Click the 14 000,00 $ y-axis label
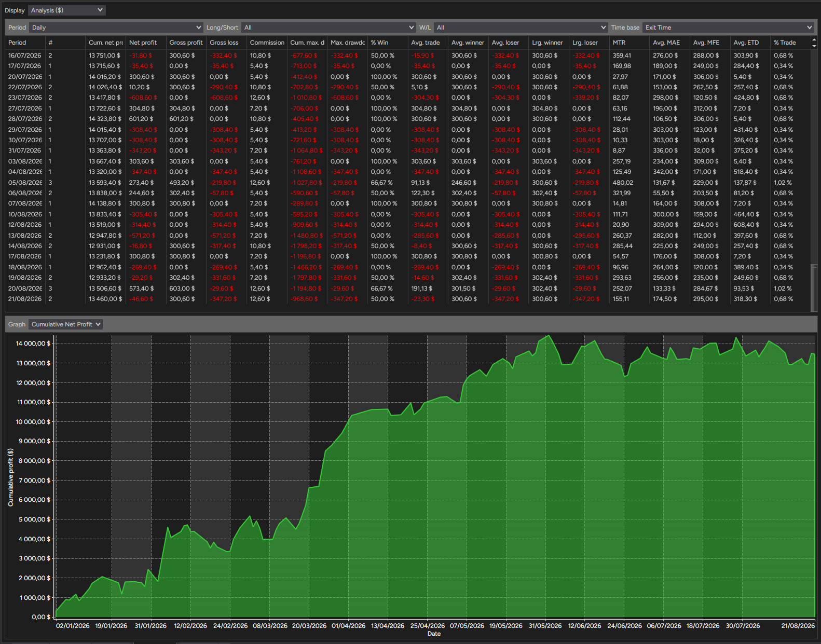This screenshot has width=821, height=644. point(33,344)
